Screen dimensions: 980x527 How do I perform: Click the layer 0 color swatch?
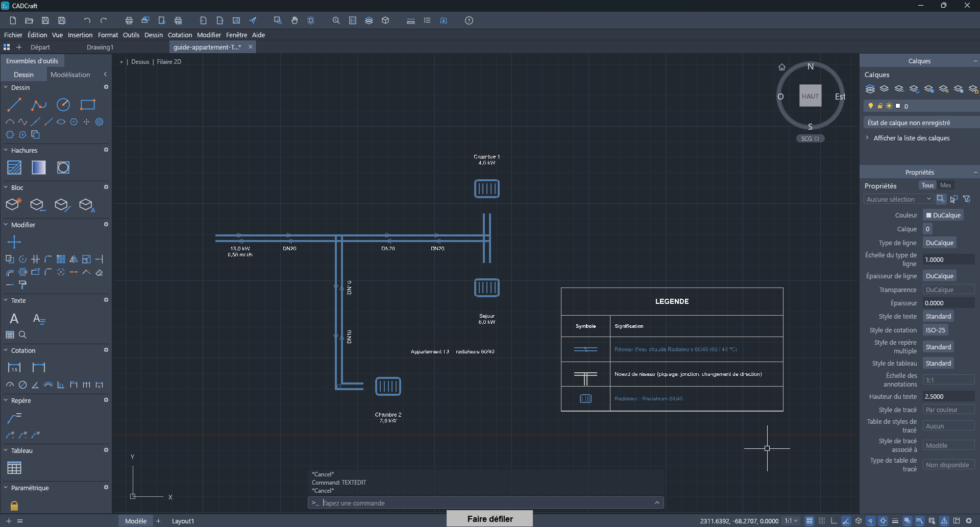pos(898,106)
